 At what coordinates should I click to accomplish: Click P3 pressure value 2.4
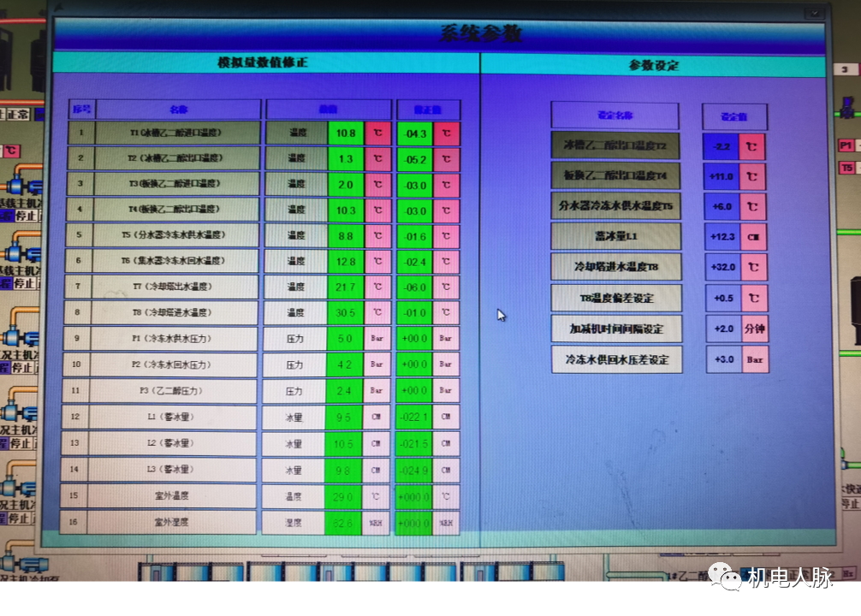344,391
